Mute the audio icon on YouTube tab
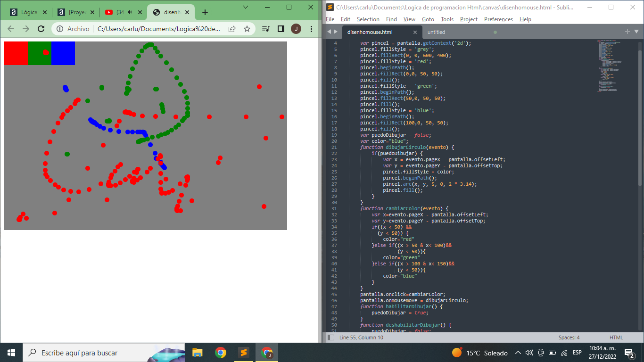Viewport: 644px width, 362px height. coord(130,12)
